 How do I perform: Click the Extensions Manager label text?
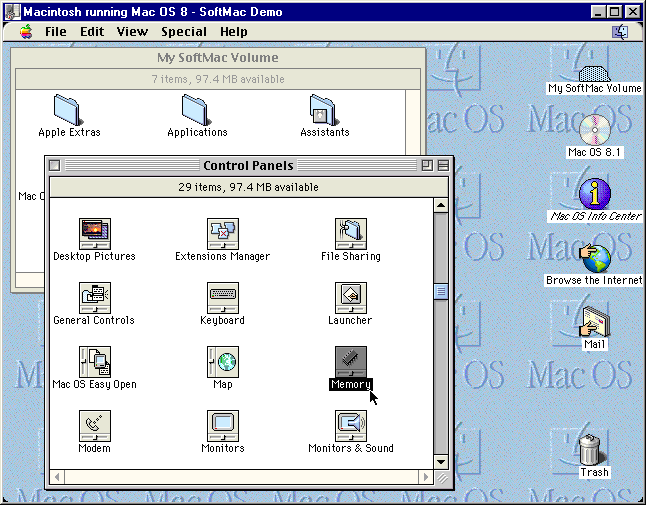pos(222,256)
